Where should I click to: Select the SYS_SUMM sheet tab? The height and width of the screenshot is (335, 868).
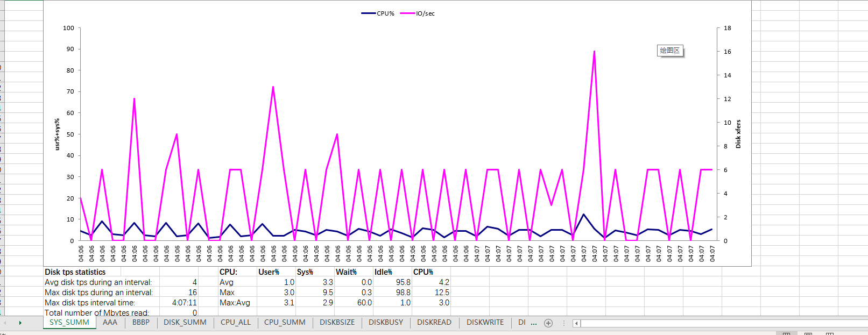click(69, 323)
